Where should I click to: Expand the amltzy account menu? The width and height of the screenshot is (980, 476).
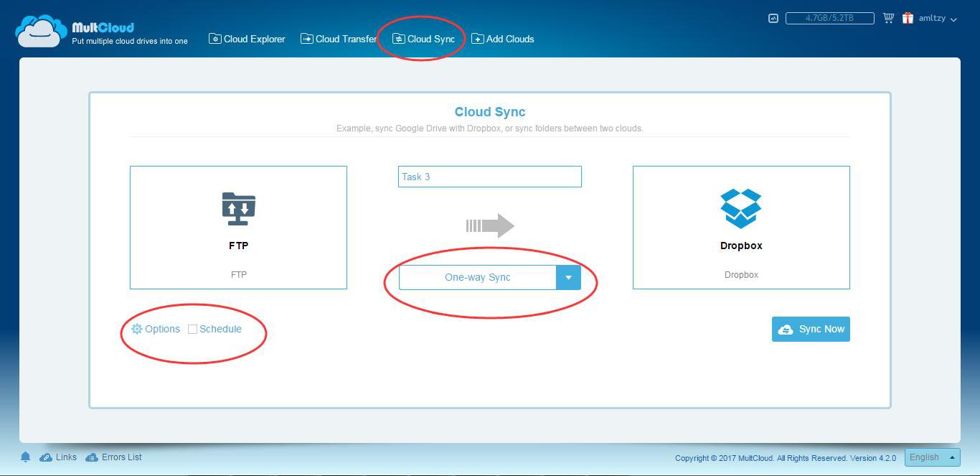point(938,19)
